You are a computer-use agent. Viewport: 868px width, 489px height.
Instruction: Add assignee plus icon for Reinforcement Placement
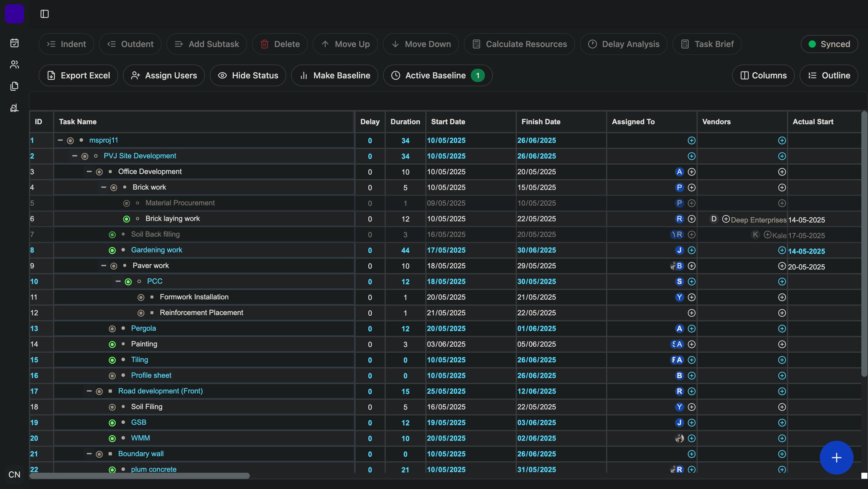691,313
